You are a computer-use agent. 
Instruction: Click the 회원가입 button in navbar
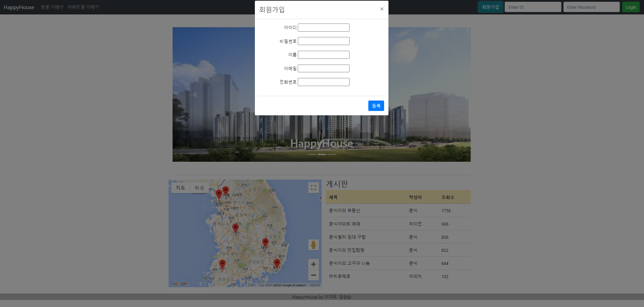point(490,7)
